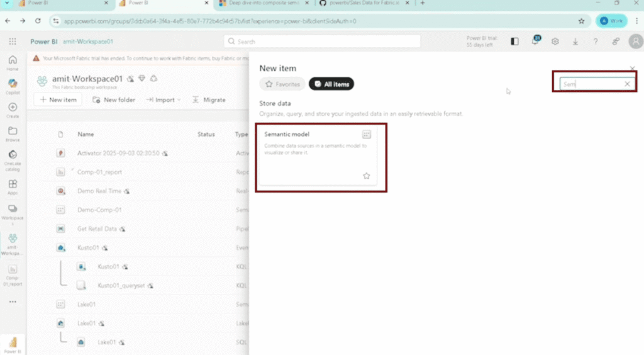Open the Help question mark
Viewport: 644px width, 355px height.
pos(596,42)
